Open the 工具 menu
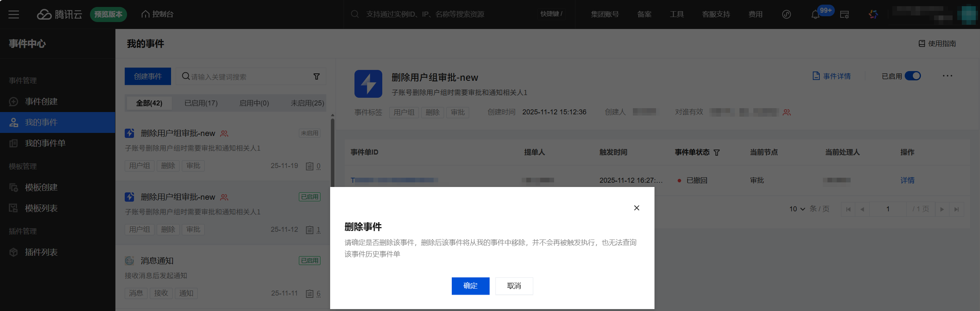 (x=677, y=14)
